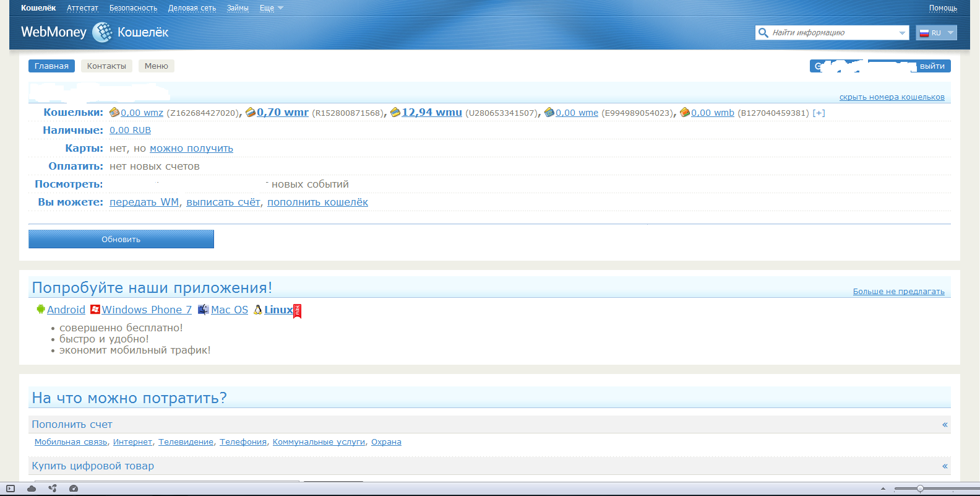Open the Аттестат top menu item
This screenshot has width=980, height=496.
coord(83,8)
